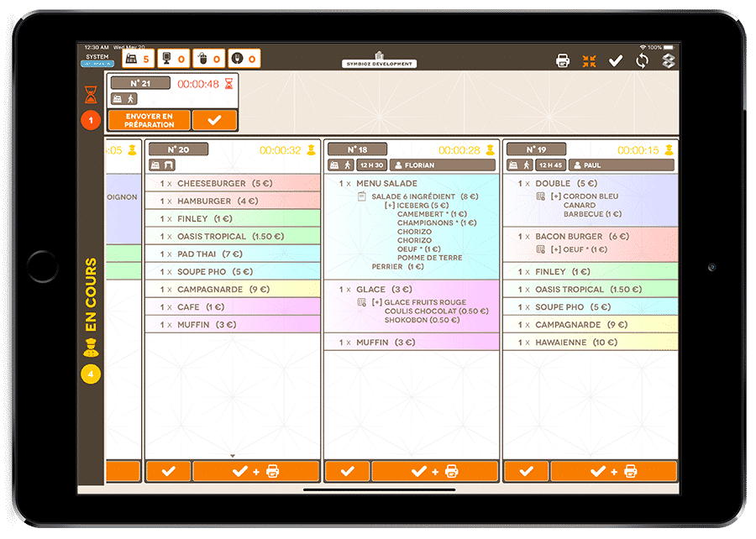Open the stacked layers icon

point(668,60)
